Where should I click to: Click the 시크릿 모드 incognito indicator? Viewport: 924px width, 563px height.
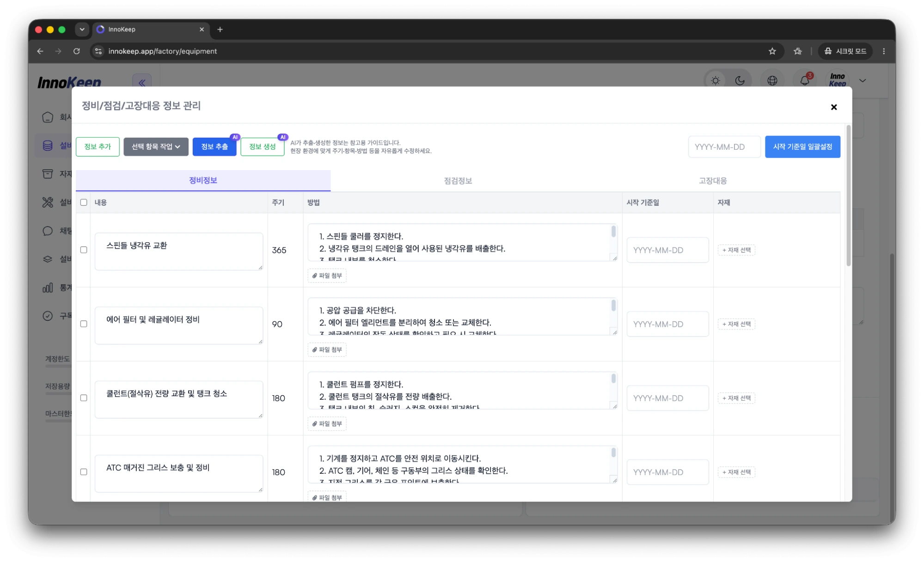[845, 51]
